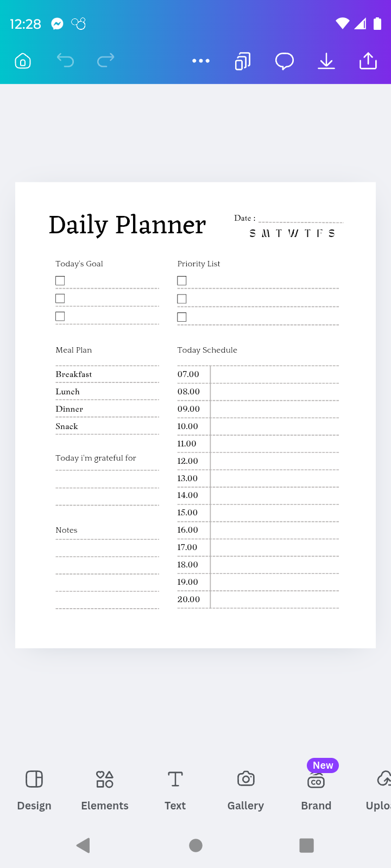Share the design using the upload arrow
Screen dimensions: 391x868
[368, 61]
